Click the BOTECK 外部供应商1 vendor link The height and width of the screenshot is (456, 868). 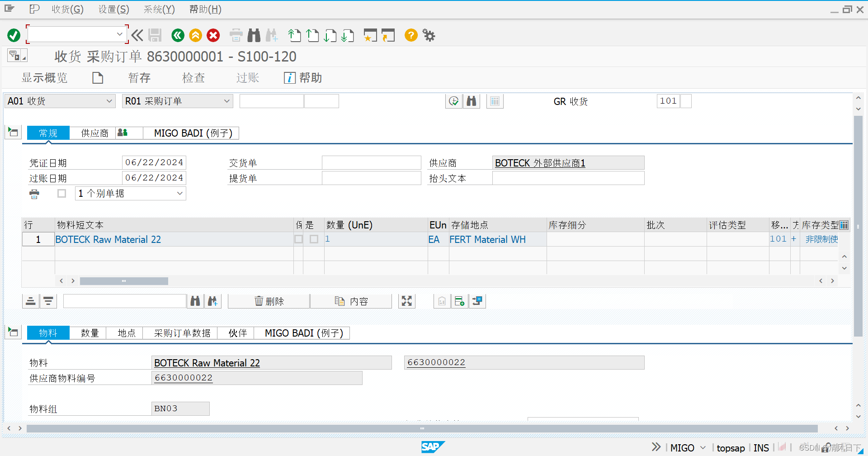(540, 163)
